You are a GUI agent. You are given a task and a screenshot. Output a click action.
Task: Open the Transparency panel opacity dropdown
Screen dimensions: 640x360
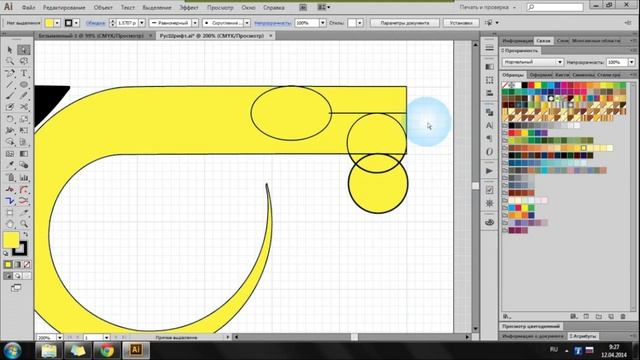631,62
